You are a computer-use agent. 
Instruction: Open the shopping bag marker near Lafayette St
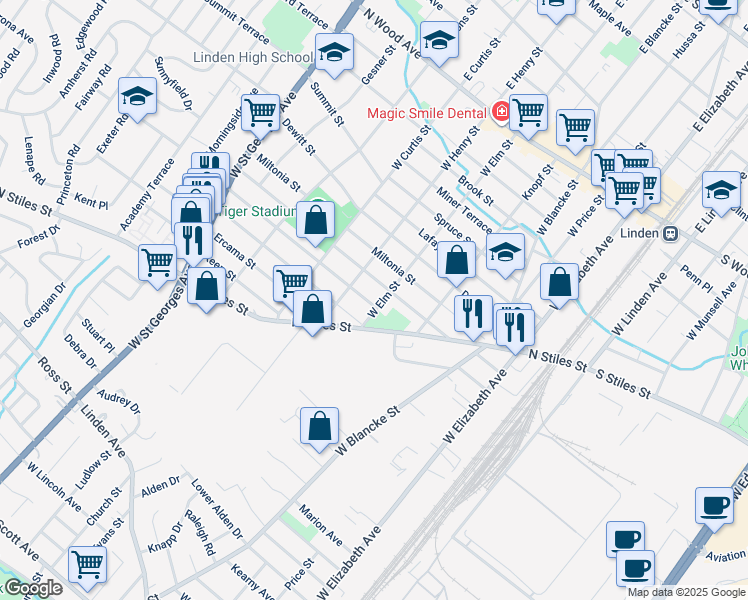(456, 260)
